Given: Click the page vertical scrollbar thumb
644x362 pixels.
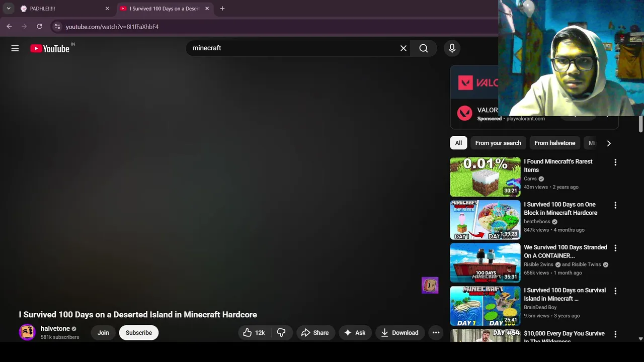Looking at the screenshot, I should tap(640, 124).
